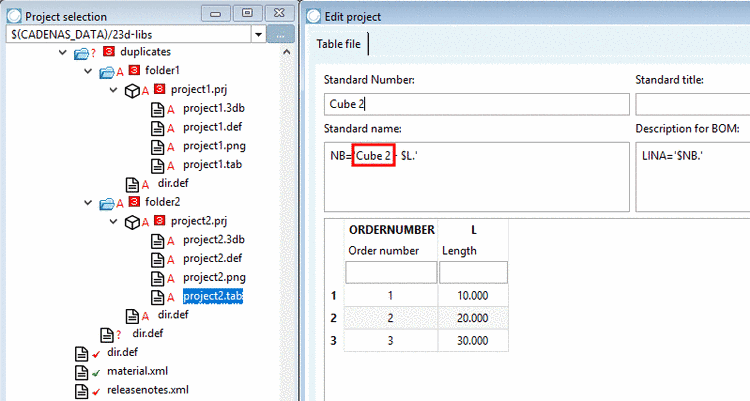Click the Standard title input field
The image size is (750, 401).
(x=693, y=104)
